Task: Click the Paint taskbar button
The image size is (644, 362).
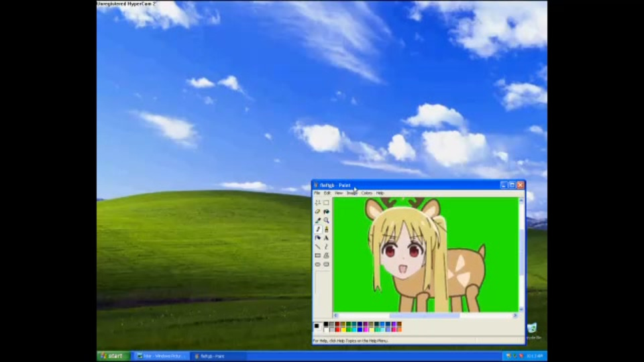Action: (x=220, y=356)
